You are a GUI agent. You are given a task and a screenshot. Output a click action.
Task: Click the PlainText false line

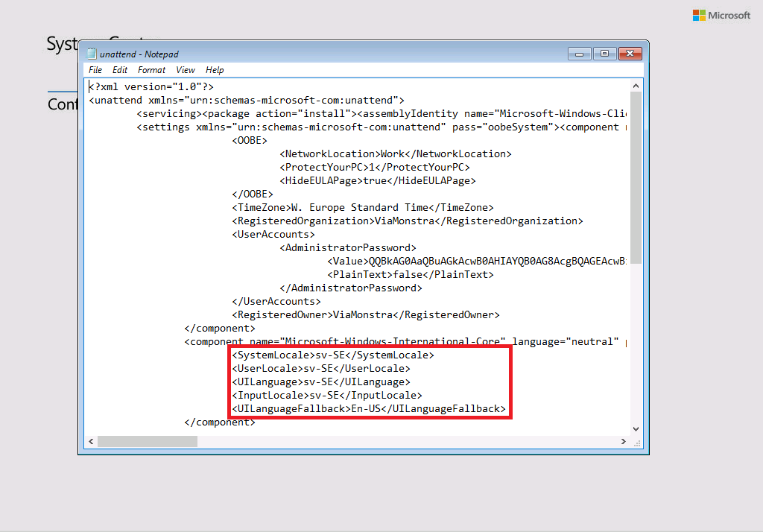(411, 274)
